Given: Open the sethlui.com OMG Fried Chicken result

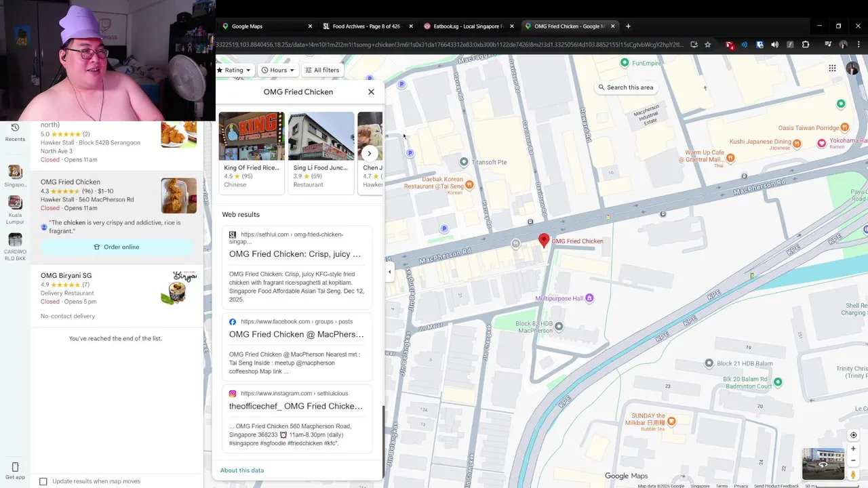Looking at the screenshot, I should [x=295, y=254].
